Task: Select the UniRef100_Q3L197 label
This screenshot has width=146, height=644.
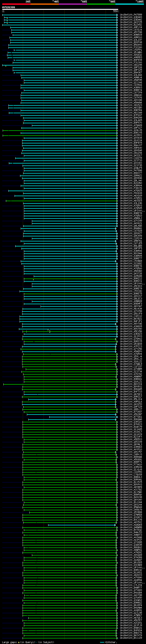Action: coord(131,40)
